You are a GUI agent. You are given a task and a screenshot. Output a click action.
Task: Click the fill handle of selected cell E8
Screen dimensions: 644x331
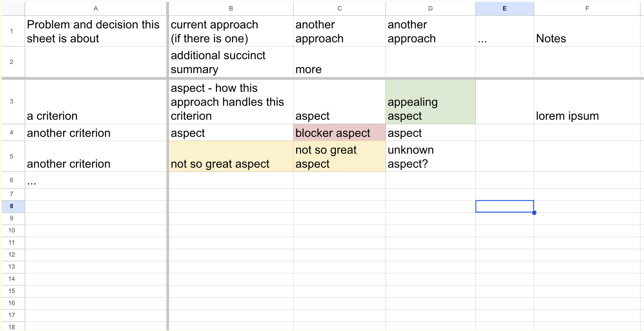[534, 213]
